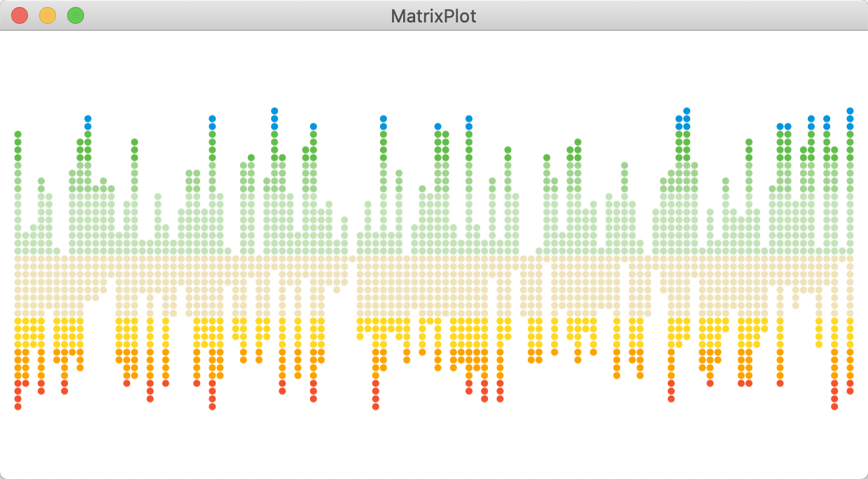Click the lone blue dot left of center

[x=314, y=126]
